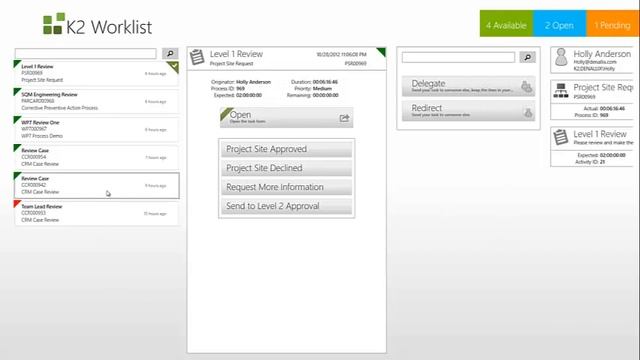Click the worklist search magnifier button
This screenshot has height=360, width=640.
[x=170, y=53]
